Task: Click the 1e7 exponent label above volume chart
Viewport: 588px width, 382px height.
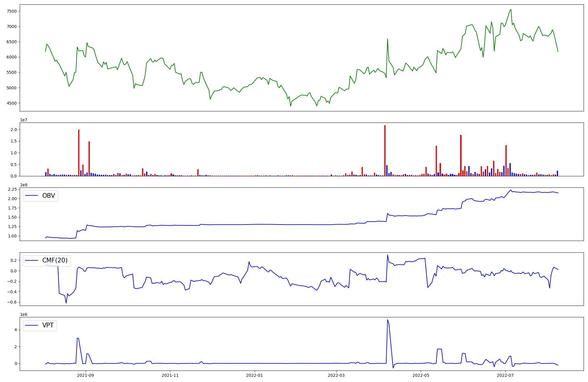Action: (x=24, y=120)
